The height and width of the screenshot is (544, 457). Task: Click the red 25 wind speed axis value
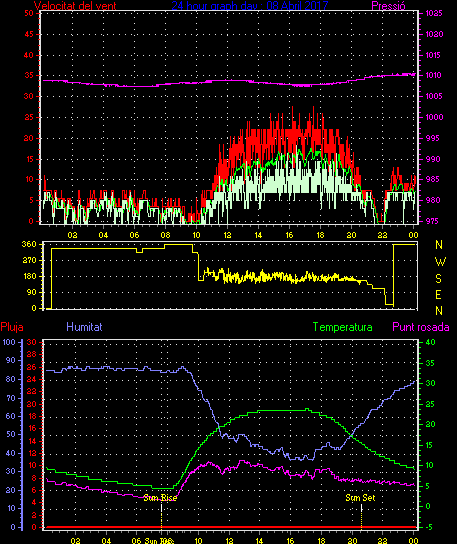tap(29, 117)
